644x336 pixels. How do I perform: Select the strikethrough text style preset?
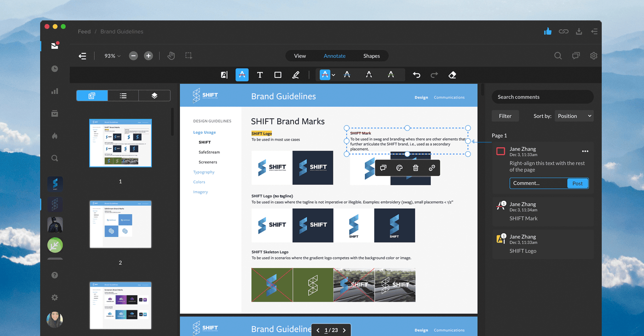[347, 75]
